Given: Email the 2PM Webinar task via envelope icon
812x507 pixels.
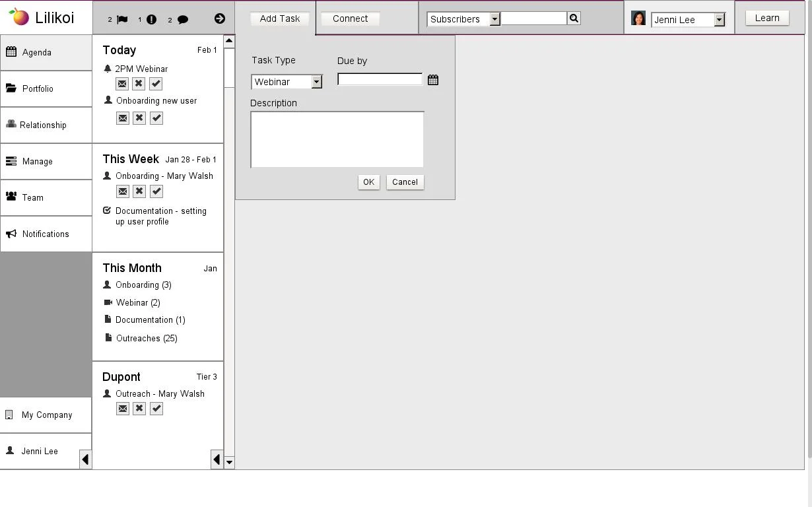Looking at the screenshot, I should 122,84.
